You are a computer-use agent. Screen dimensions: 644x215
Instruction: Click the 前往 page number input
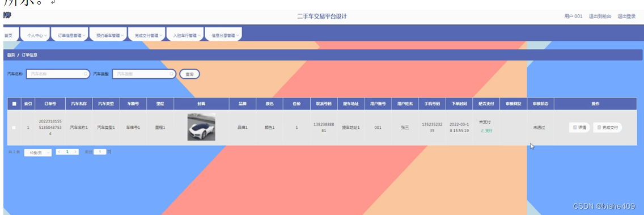coord(100,151)
